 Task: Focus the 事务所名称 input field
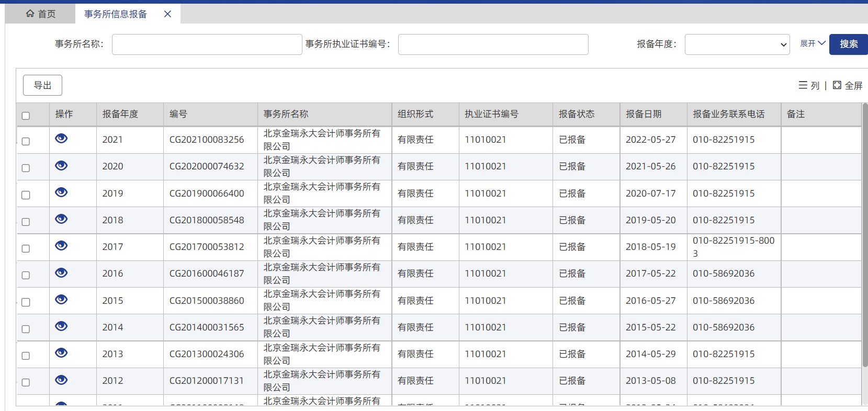pyautogui.click(x=207, y=44)
